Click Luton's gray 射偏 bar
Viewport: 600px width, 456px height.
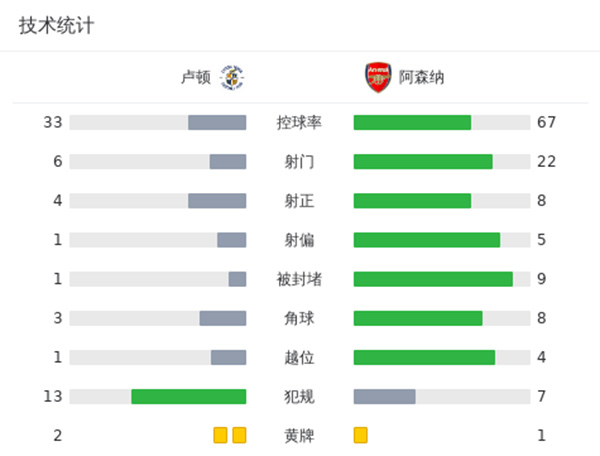[x=232, y=240]
